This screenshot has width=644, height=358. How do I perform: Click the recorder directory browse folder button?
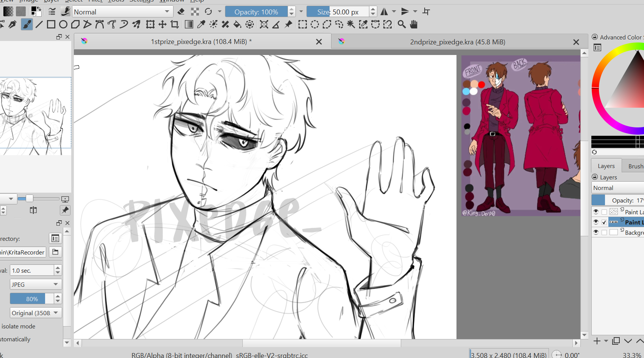coord(55,252)
